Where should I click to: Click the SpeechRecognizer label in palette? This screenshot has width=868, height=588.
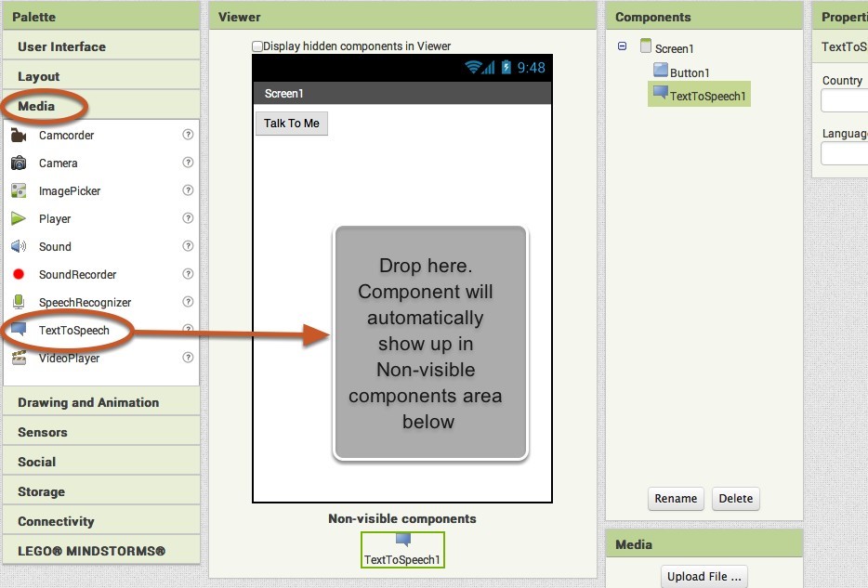85,303
